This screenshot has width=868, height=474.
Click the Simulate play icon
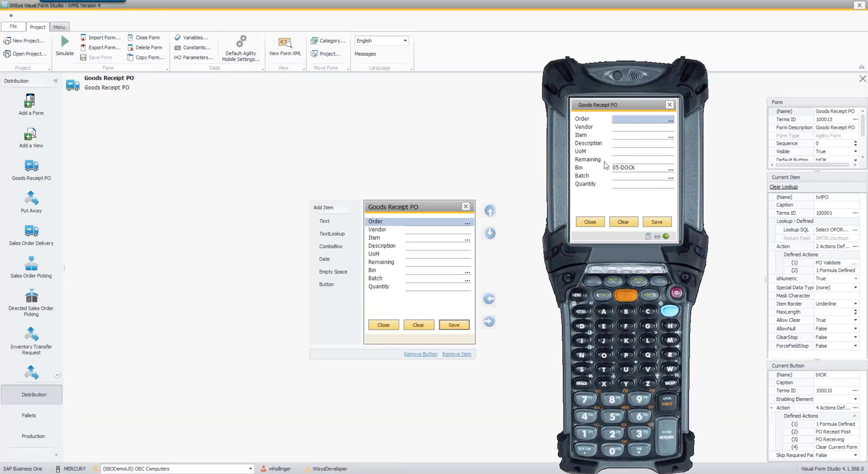click(65, 42)
